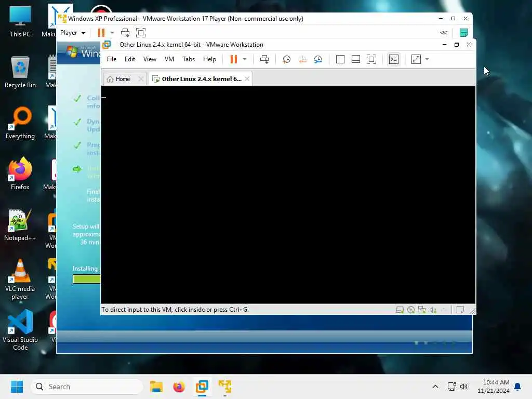Open the notifications bell icon

click(518, 387)
